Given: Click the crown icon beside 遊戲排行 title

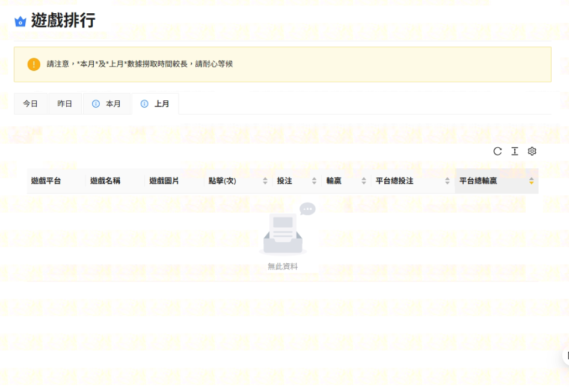Looking at the screenshot, I should 20,22.
